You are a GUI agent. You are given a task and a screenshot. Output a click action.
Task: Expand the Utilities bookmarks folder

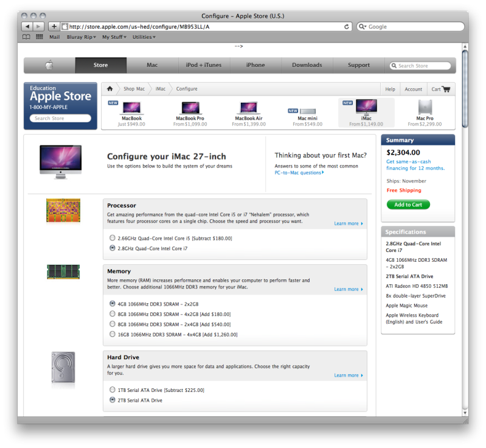144,37
